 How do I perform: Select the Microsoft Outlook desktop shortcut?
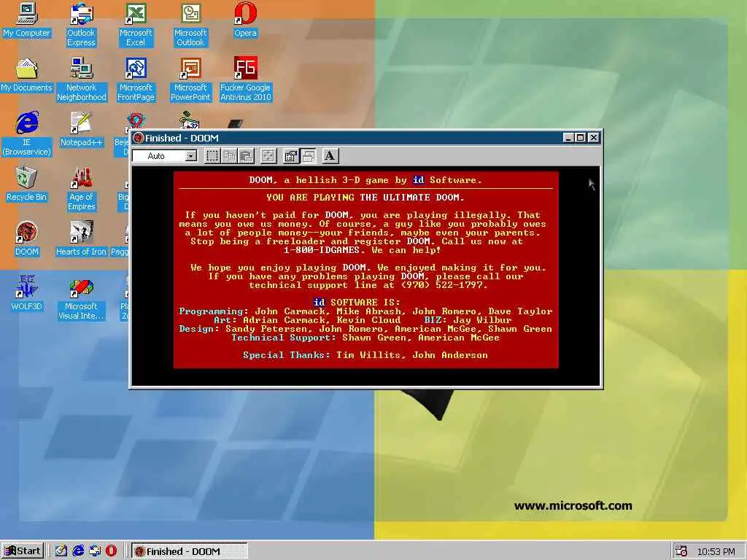pos(190,25)
